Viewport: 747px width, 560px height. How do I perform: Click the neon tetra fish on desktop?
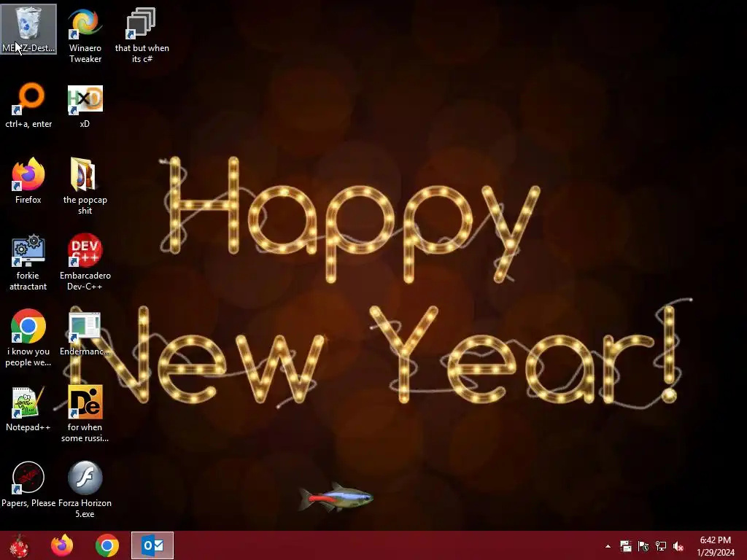(x=336, y=498)
